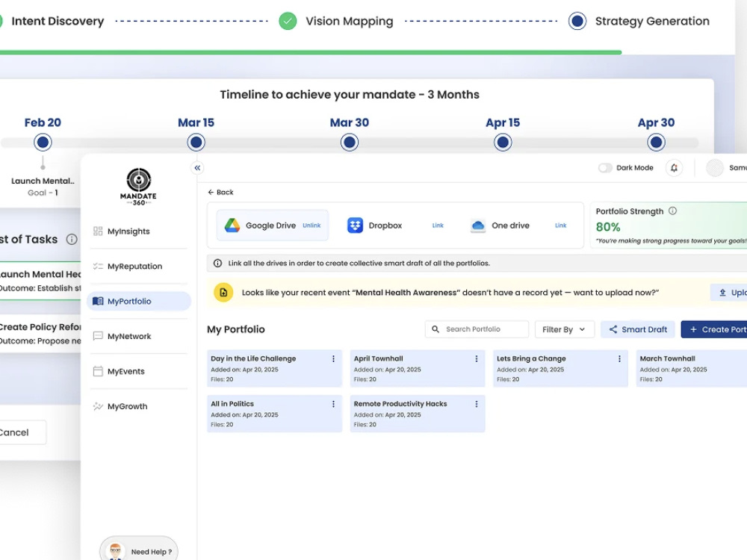This screenshot has height=560, width=747.
Task: Open the Need Help chat assistant
Action: point(138,550)
